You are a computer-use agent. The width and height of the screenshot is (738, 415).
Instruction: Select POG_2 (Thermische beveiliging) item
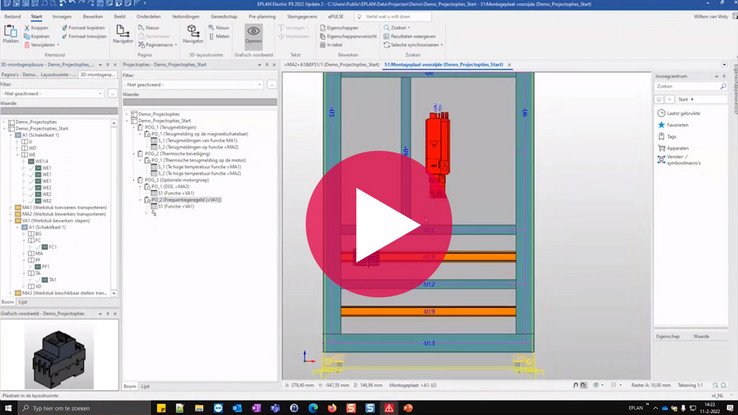pos(177,154)
